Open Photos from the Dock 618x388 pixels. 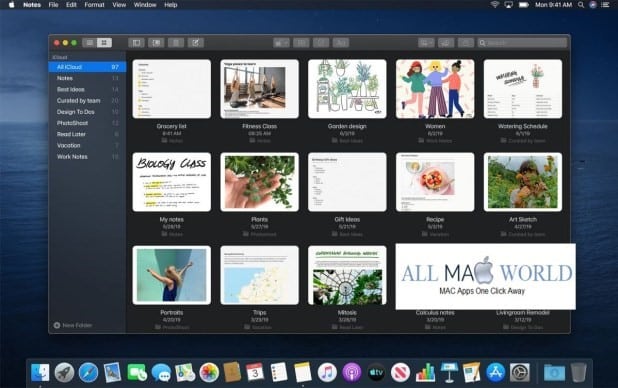click(209, 372)
